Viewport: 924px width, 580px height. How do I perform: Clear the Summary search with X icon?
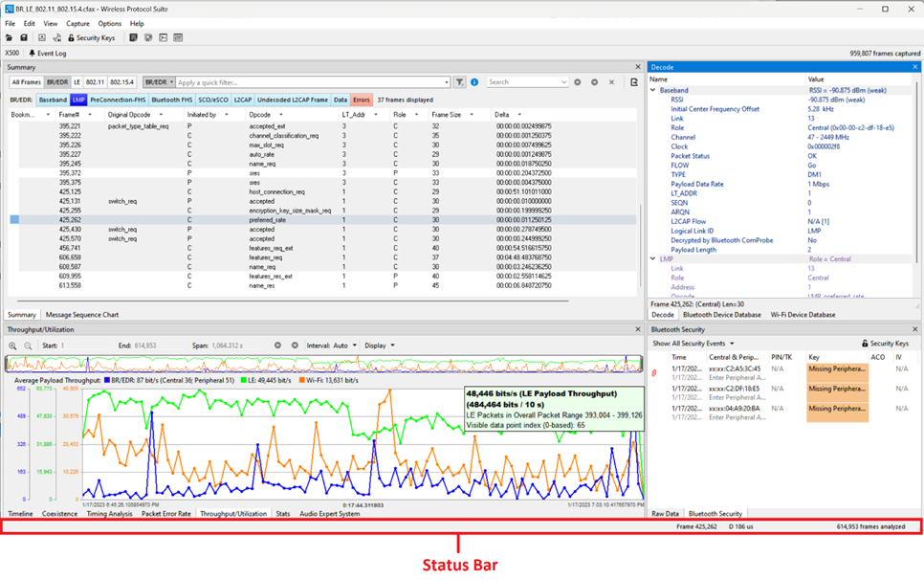click(611, 82)
